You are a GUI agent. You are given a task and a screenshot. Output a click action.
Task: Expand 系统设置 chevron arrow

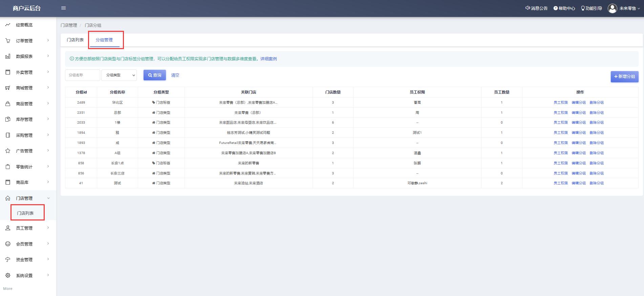pos(48,275)
